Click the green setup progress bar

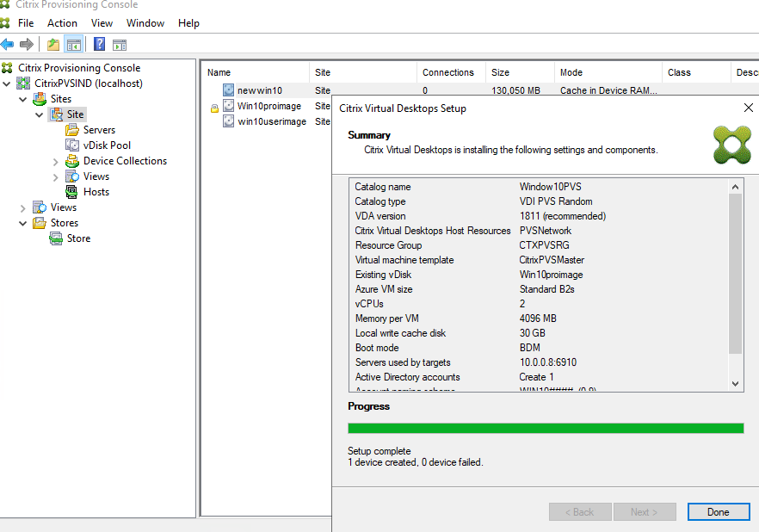[546, 429]
